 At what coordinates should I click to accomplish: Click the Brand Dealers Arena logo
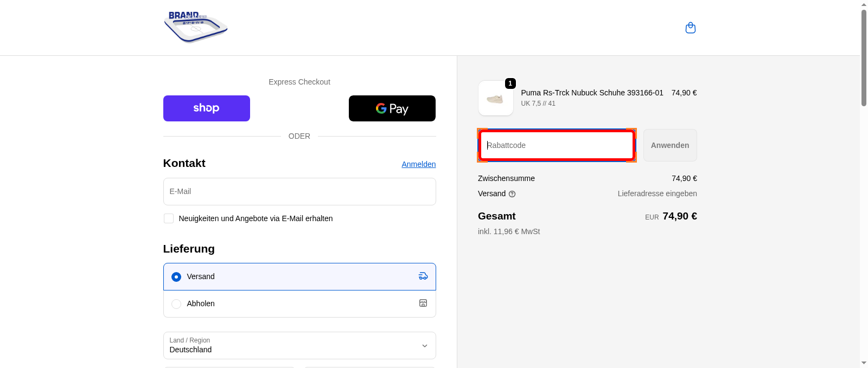(195, 27)
